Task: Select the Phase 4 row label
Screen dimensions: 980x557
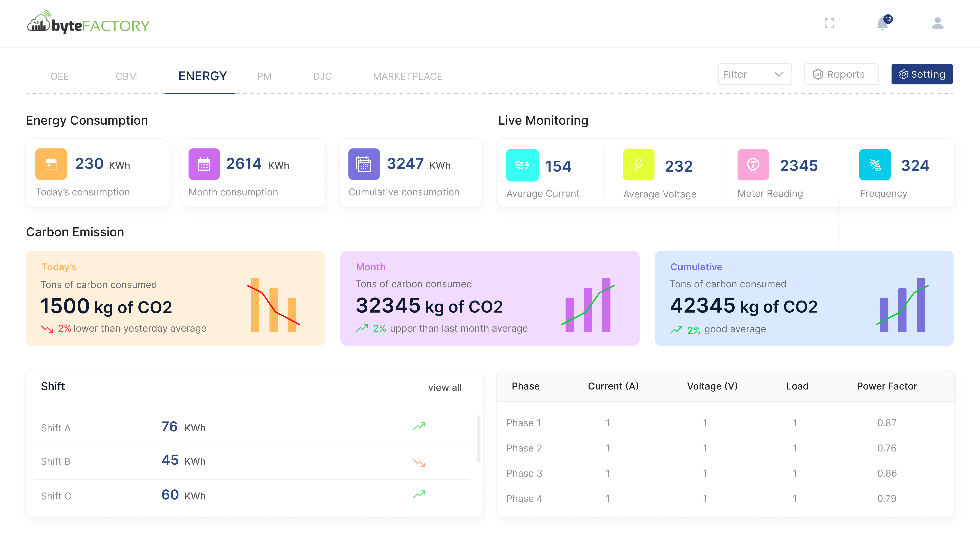Action: [524, 499]
